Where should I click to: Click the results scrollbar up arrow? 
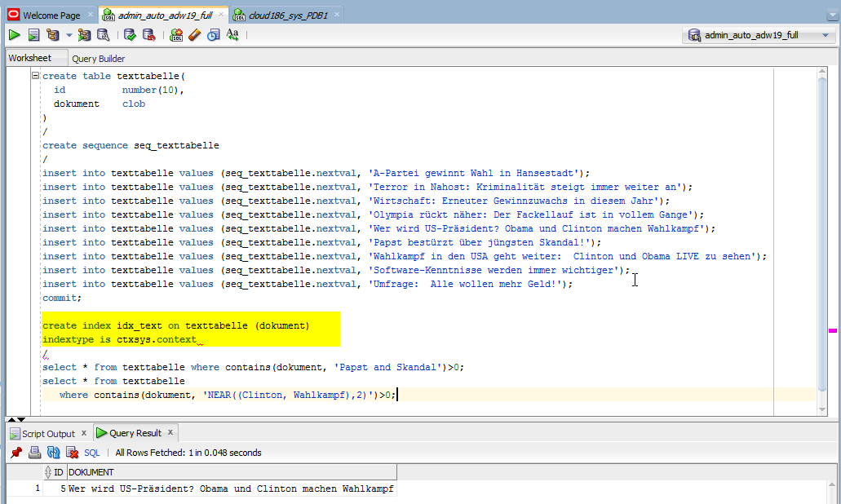pyautogui.click(x=832, y=485)
